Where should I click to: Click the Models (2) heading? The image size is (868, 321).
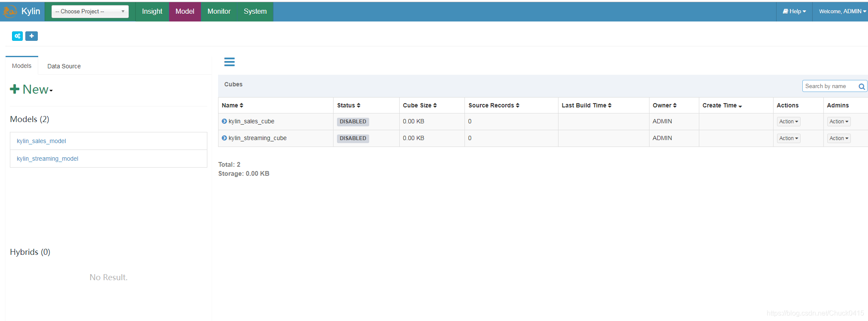pyautogui.click(x=30, y=119)
